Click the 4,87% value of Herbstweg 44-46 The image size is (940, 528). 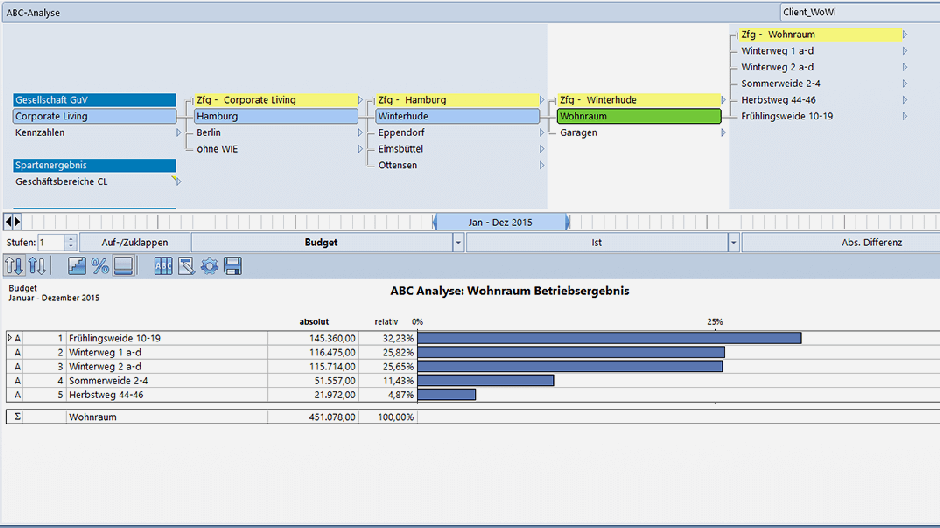400,395
